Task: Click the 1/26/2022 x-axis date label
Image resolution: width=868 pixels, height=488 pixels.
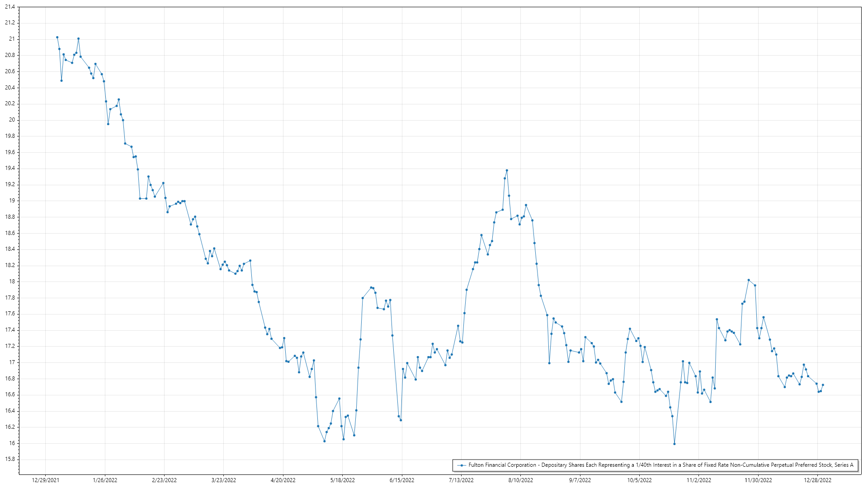Action: point(105,480)
